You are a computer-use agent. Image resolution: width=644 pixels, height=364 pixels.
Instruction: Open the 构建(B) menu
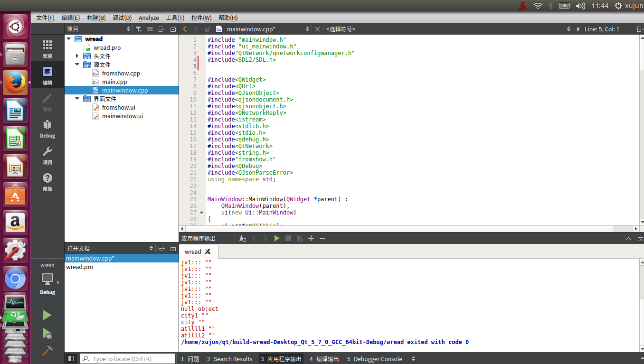(x=96, y=18)
